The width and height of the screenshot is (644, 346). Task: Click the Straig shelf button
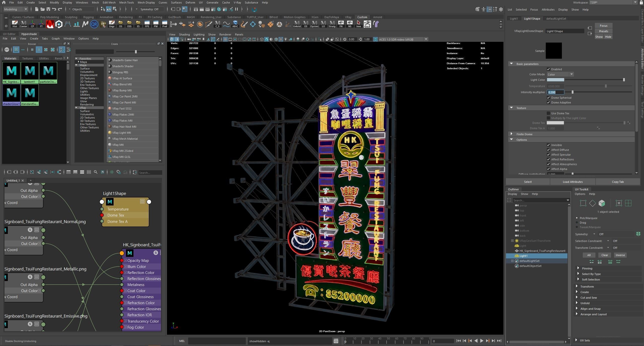[x=332, y=24]
